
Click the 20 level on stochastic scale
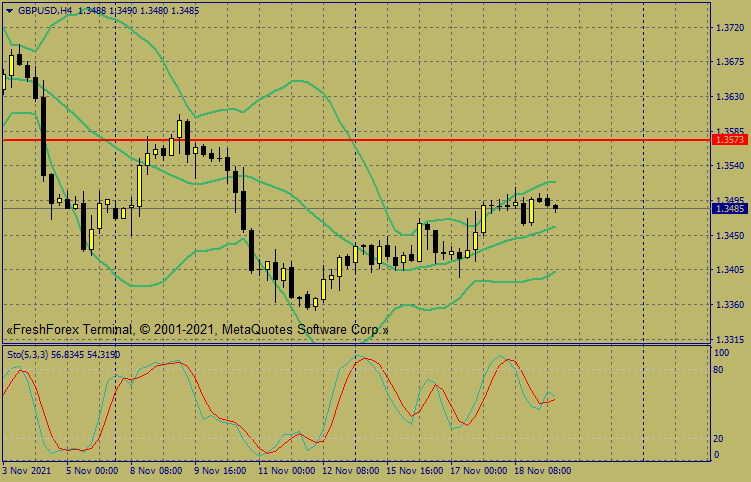[719, 438]
